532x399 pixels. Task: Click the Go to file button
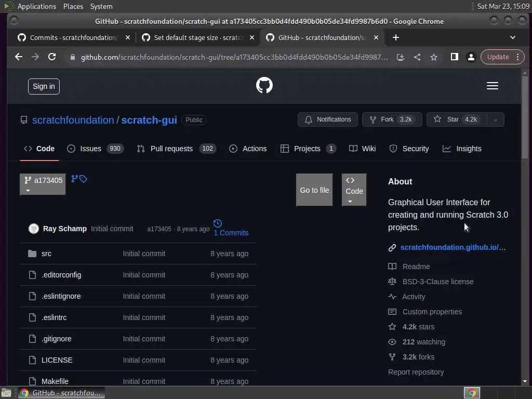pyautogui.click(x=314, y=190)
